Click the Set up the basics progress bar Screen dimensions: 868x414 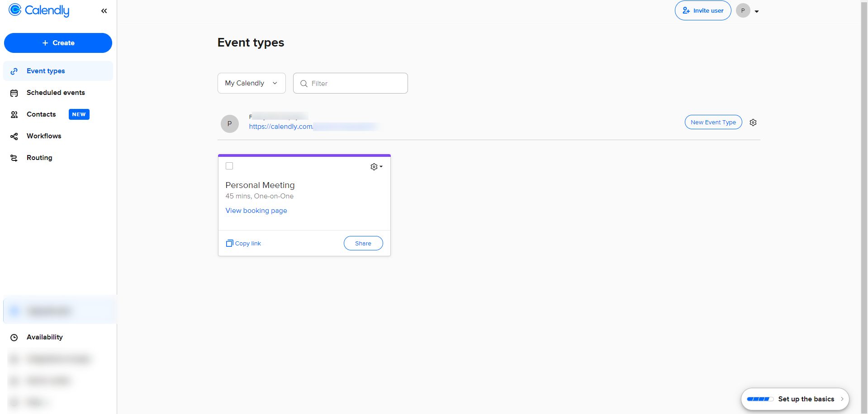click(x=760, y=399)
